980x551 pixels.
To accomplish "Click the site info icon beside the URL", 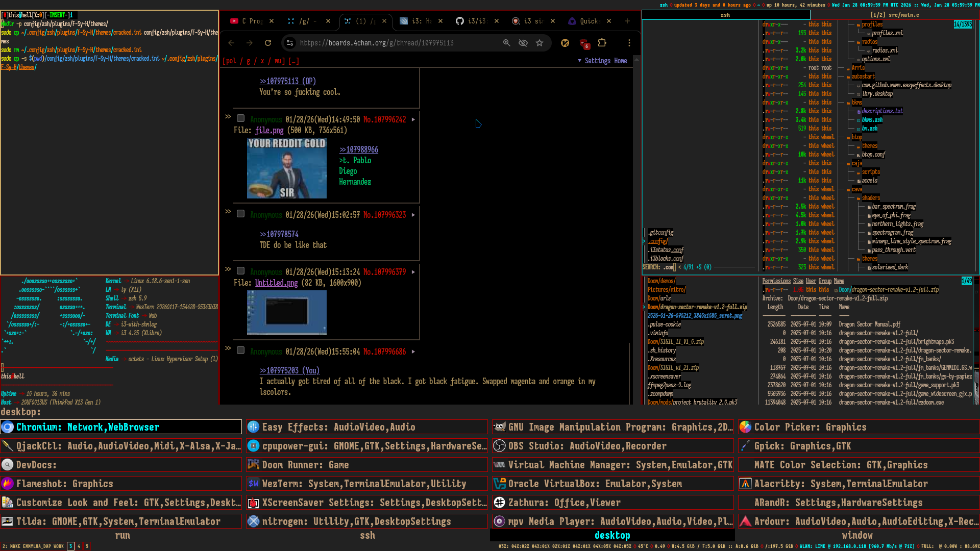I will [290, 43].
